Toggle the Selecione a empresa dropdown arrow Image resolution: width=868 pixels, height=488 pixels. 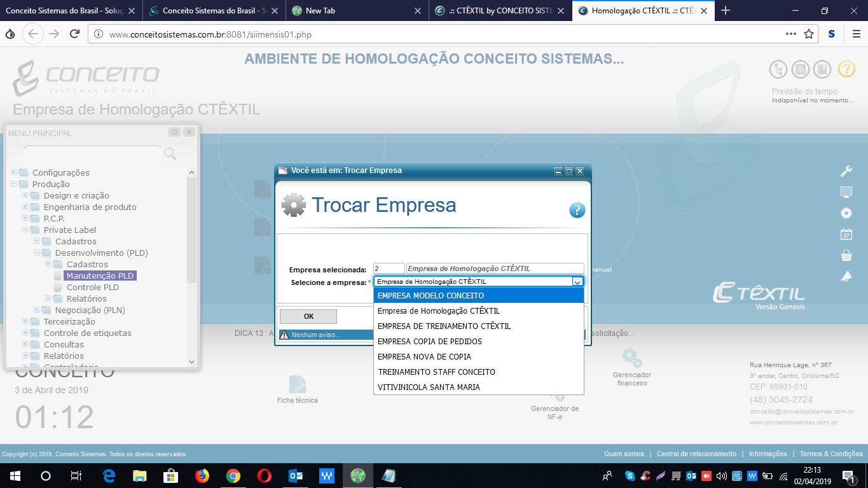577,281
